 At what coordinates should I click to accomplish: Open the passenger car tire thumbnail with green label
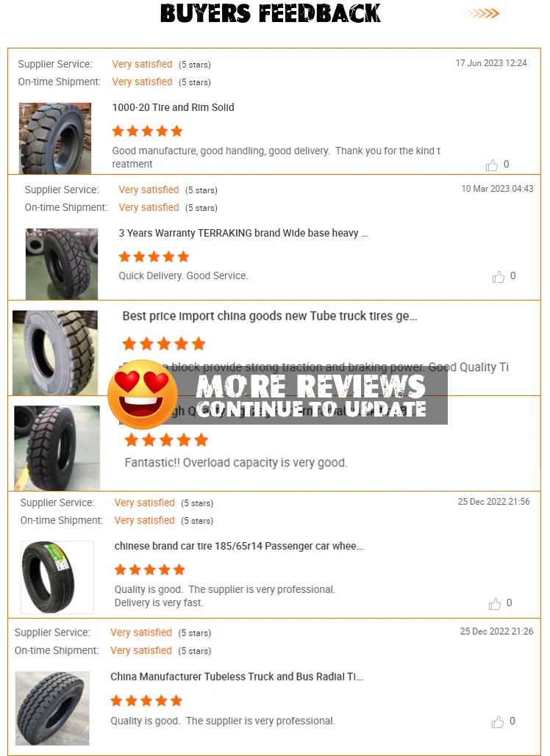[x=57, y=577]
